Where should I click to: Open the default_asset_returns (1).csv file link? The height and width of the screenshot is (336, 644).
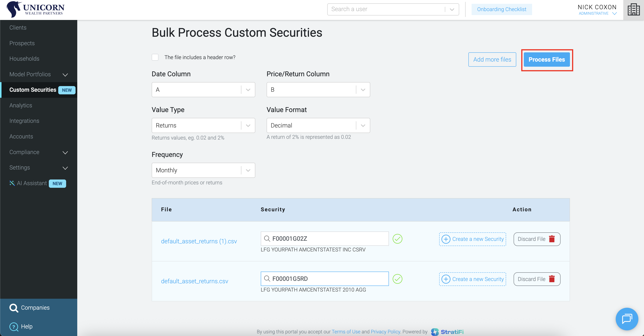[x=199, y=241]
